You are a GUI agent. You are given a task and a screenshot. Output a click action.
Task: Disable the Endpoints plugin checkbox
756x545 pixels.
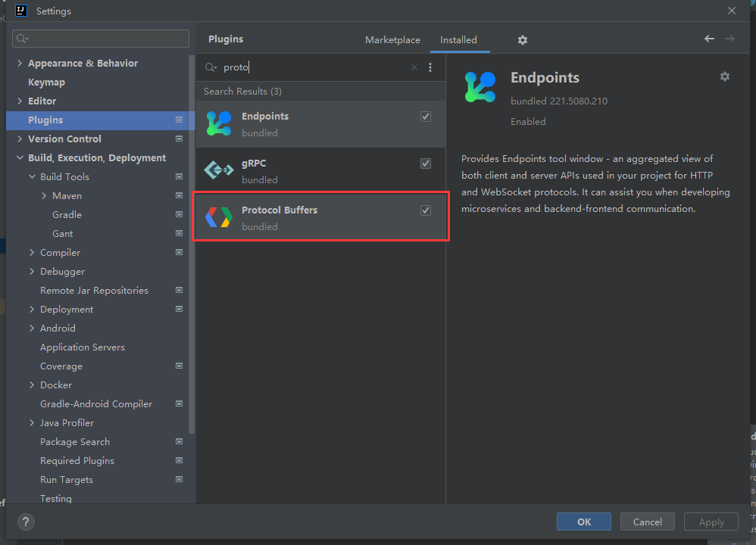coord(426,117)
